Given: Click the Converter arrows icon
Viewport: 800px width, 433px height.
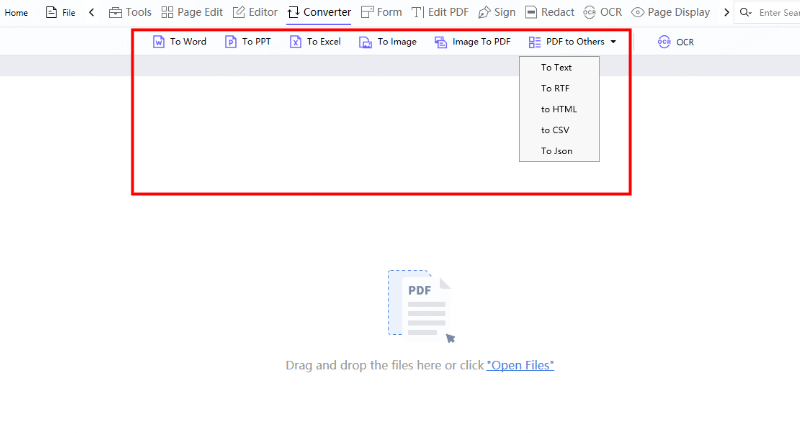Looking at the screenshot, I should click(293, 12).
